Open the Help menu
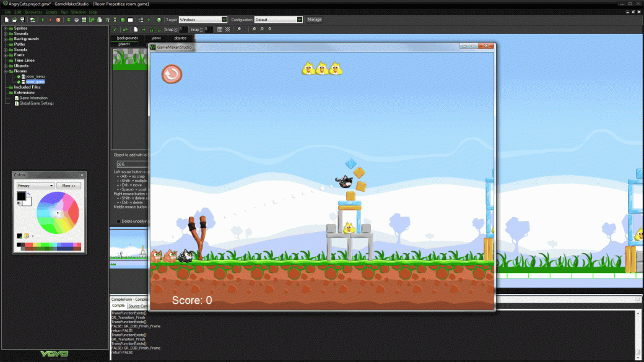This screenshot has width=644, height=362. pos(94,12)
